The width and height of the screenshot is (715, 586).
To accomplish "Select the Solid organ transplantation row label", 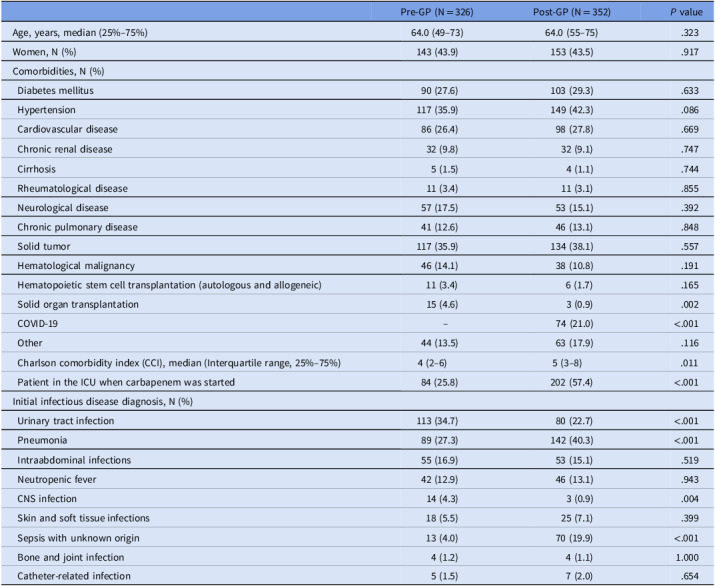I will (78, 304).
